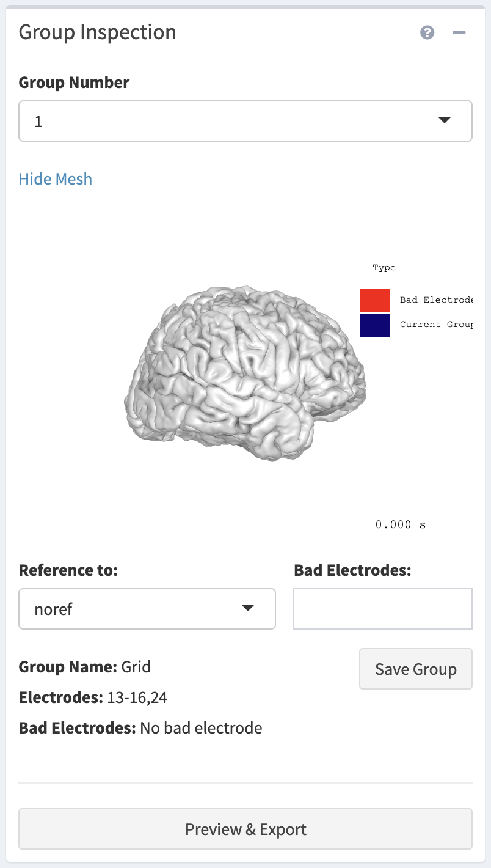The height and width of the screenshot is (868, 491).
Task: Click the Group Name Grid text
Action: (x=85, y=666)
